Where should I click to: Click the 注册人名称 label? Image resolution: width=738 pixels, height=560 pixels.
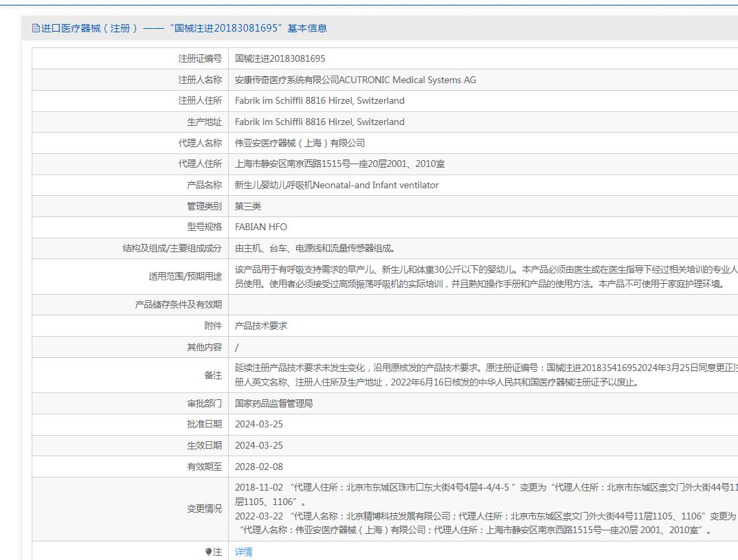[200, 80]
